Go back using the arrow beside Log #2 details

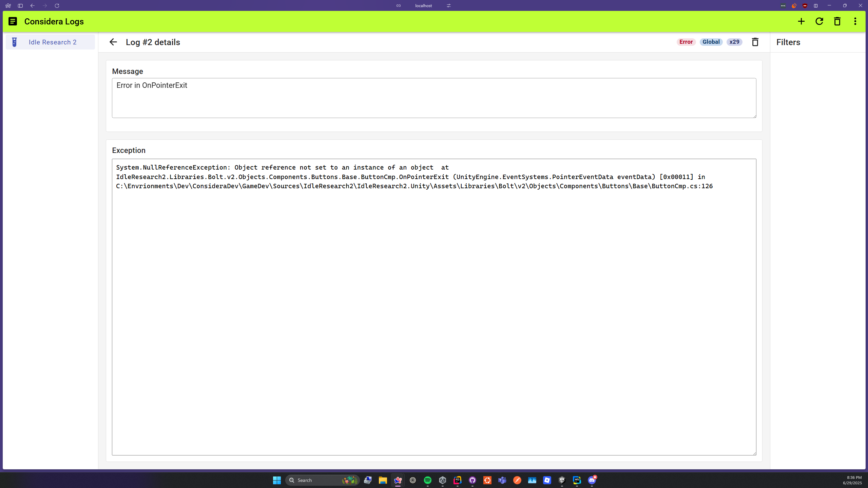click(113, 42)
